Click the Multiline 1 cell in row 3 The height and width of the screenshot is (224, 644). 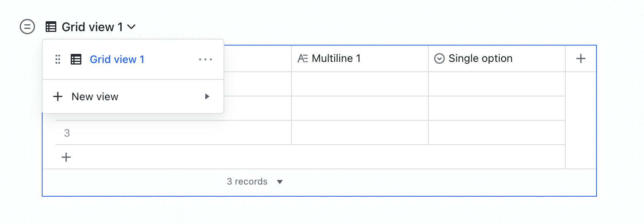(x=360, y=133)
